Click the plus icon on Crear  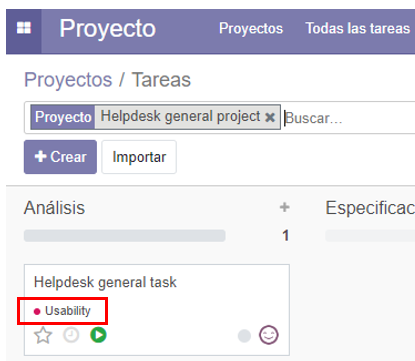[40, 156]
